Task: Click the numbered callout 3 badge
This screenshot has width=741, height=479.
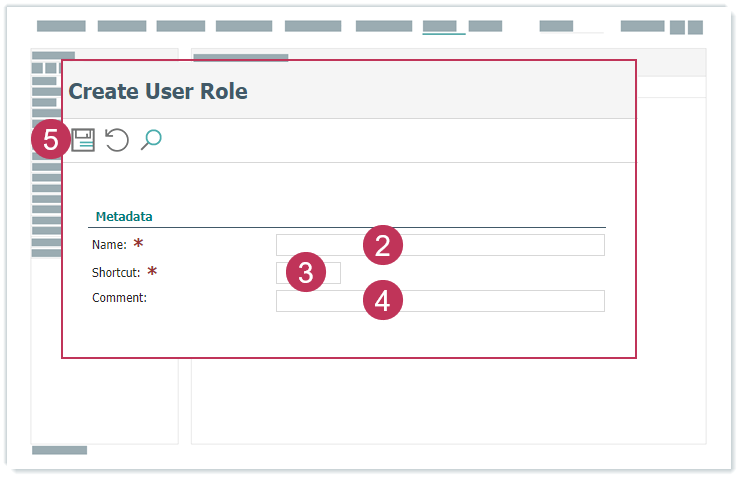Action: 306,273
